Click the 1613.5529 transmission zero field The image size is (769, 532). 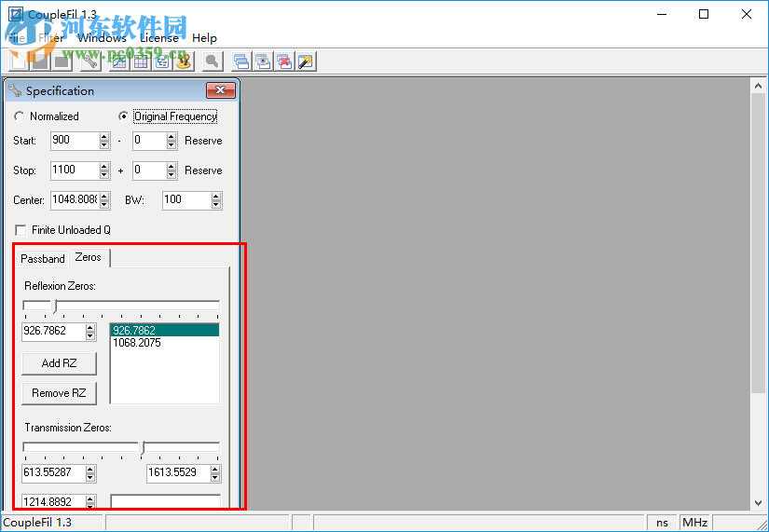click(x=179, y=473)
